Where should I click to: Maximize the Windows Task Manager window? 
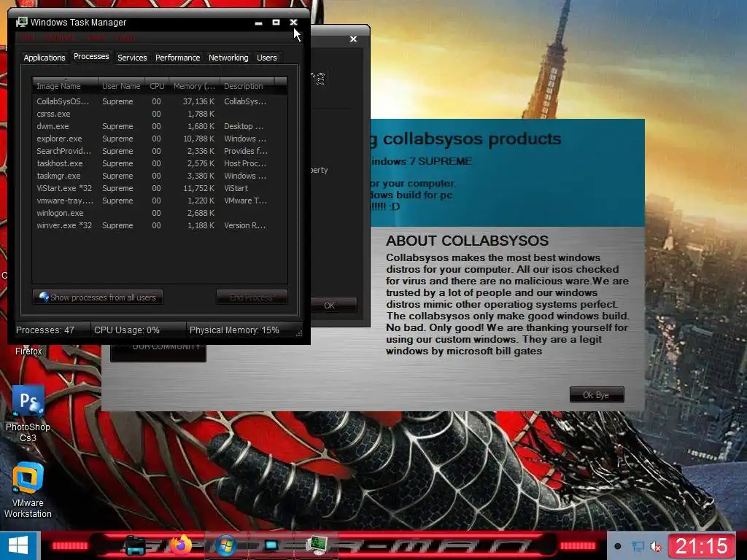coord(276,23)
